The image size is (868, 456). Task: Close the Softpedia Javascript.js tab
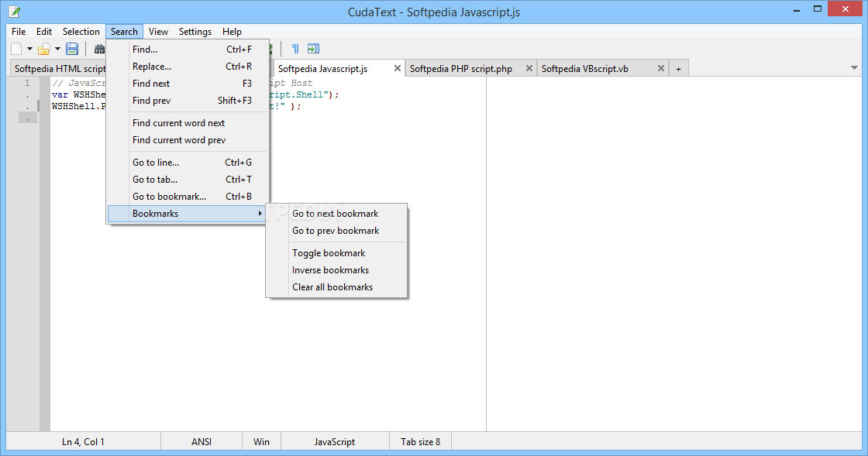pyautogui.click(x=398, y=68)
